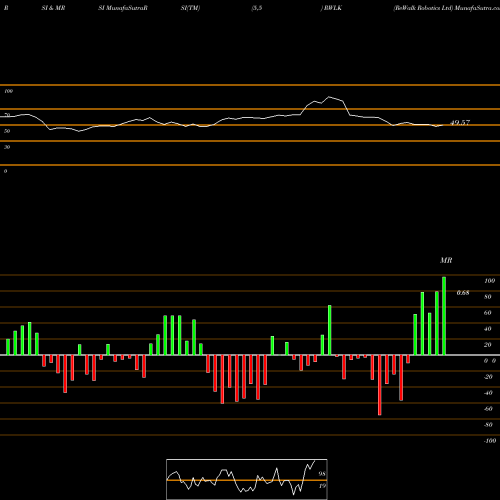Click the 'MR' label above bar chart

pos(446,260)
